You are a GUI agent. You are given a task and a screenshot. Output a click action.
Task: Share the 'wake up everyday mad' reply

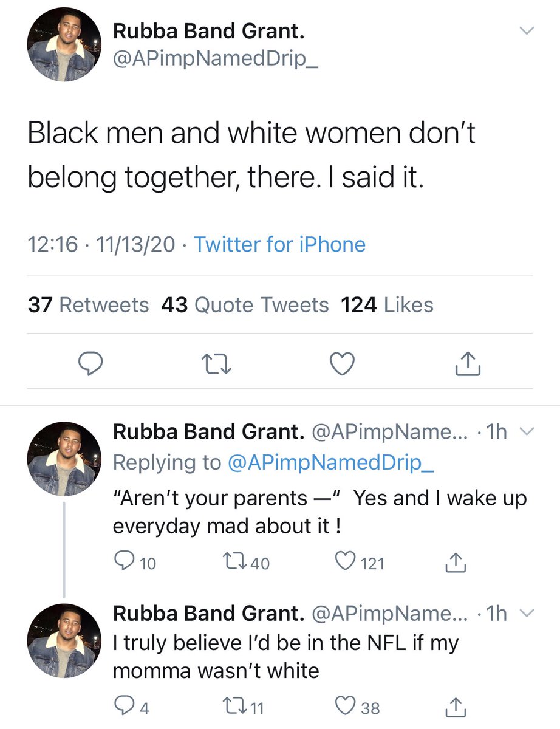point(456,563)
